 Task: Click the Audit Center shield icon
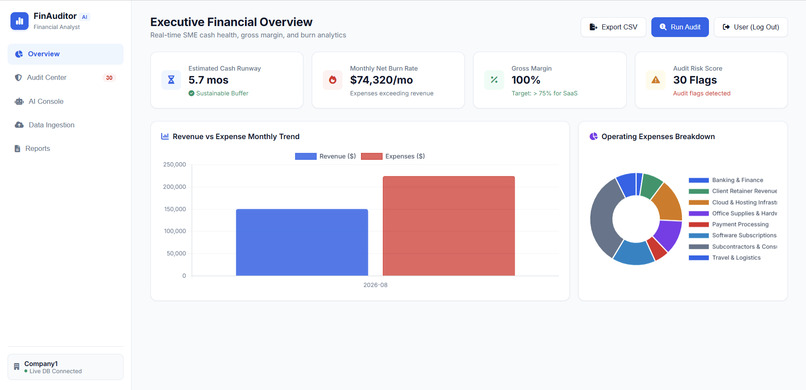[19, 78]
